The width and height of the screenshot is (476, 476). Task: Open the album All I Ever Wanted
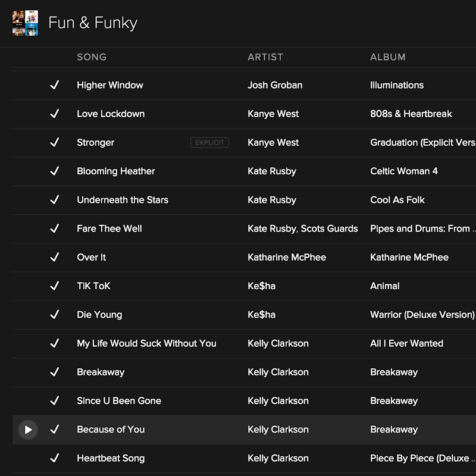point(406,343)
